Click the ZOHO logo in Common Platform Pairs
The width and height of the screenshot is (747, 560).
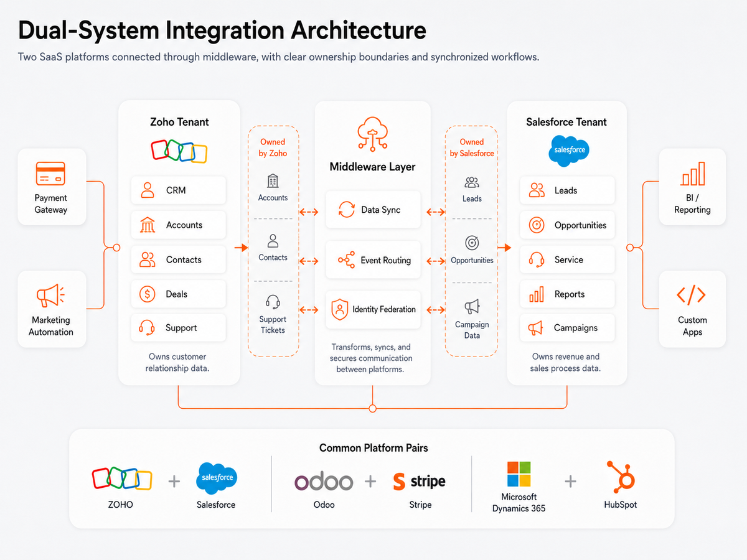tap(121, 479)
